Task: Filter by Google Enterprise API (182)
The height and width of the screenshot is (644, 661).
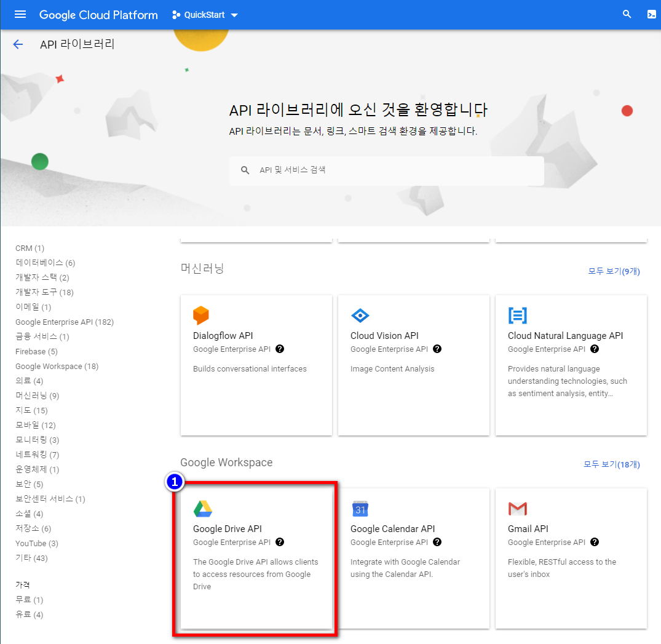Action: [65, 322]
